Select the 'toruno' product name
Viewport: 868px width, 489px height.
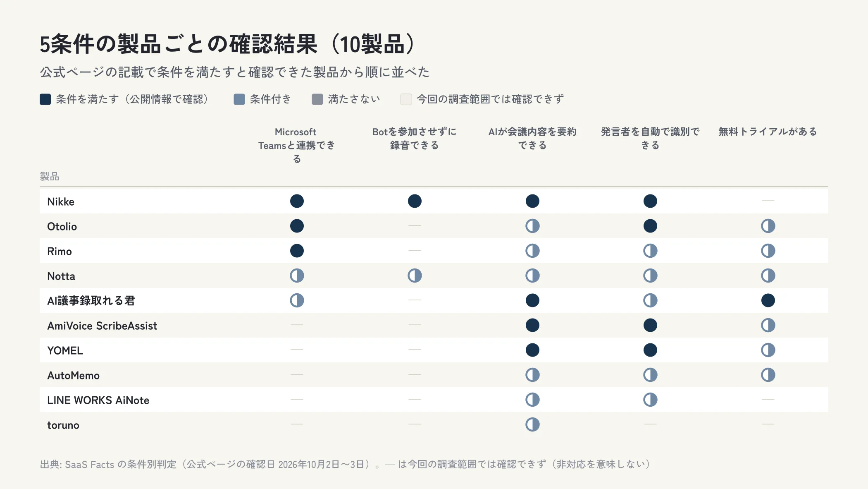click(63, 425)
